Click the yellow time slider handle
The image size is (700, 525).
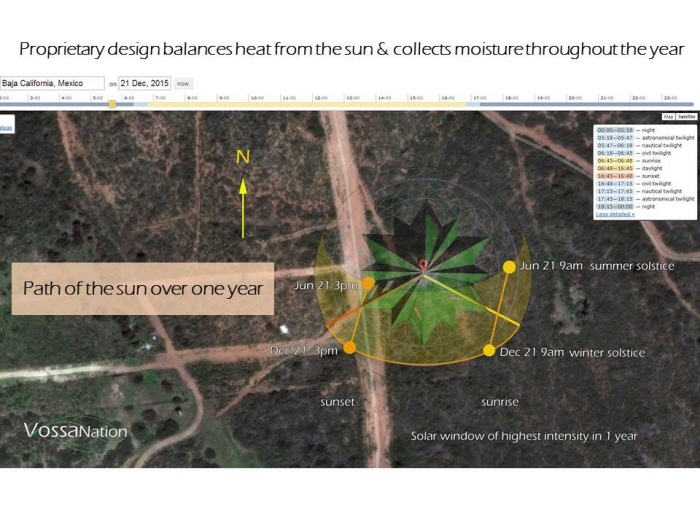point(112,103)
